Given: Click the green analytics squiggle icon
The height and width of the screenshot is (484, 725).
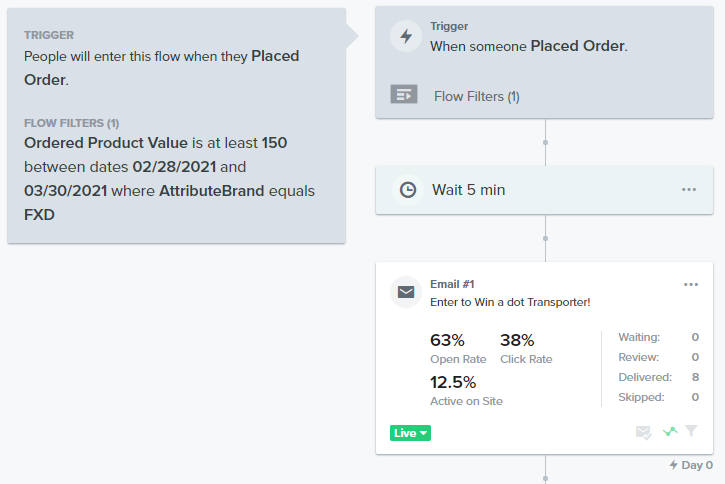Looking at the screenshot, I should coord(670,432).
